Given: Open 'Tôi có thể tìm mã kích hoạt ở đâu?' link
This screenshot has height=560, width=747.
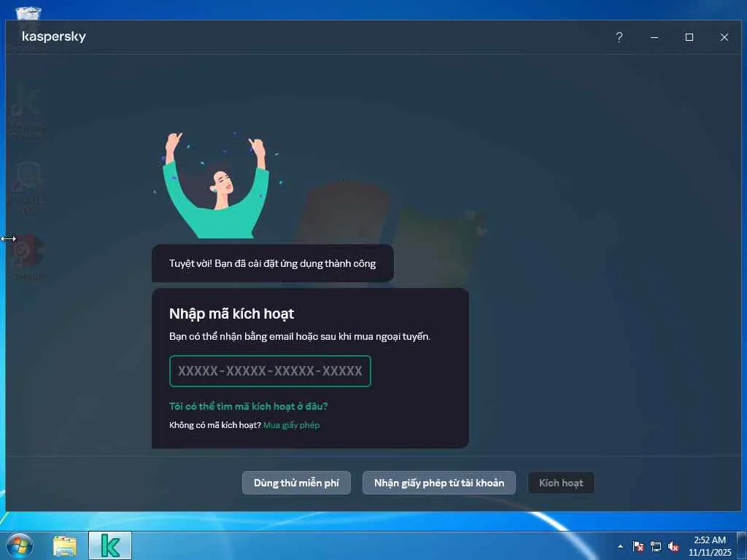Looking at the screenshot, I should pyautogui.click(x=248, y=406).
